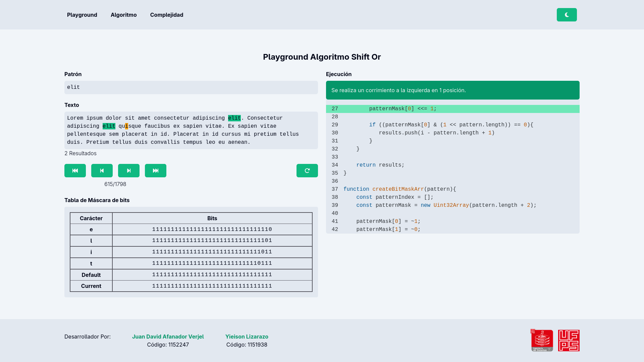Click the first highlighted elit match
This screenshot has height=362, width=644.
click(x=234, y=118)
